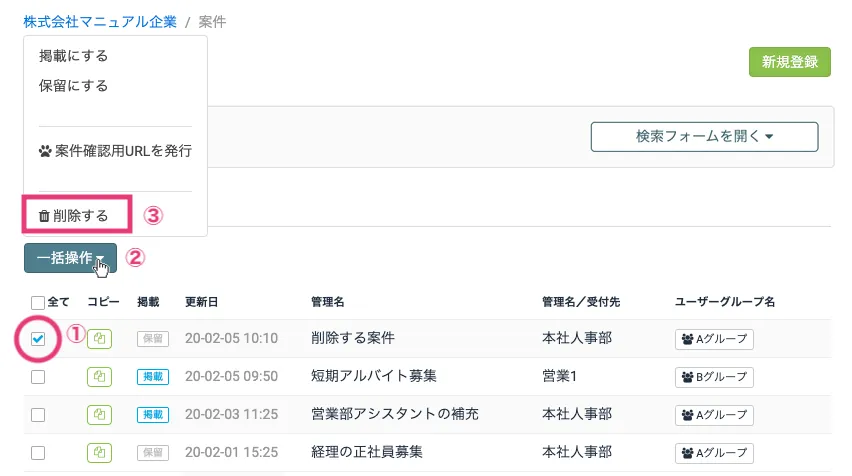Screen dimensions: 852x476
Task: Check the 全て select-all checkbox
Action: (38, 302)
